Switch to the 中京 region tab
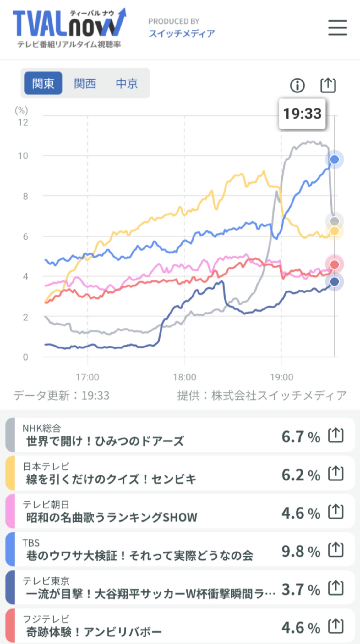 point(127,83)
